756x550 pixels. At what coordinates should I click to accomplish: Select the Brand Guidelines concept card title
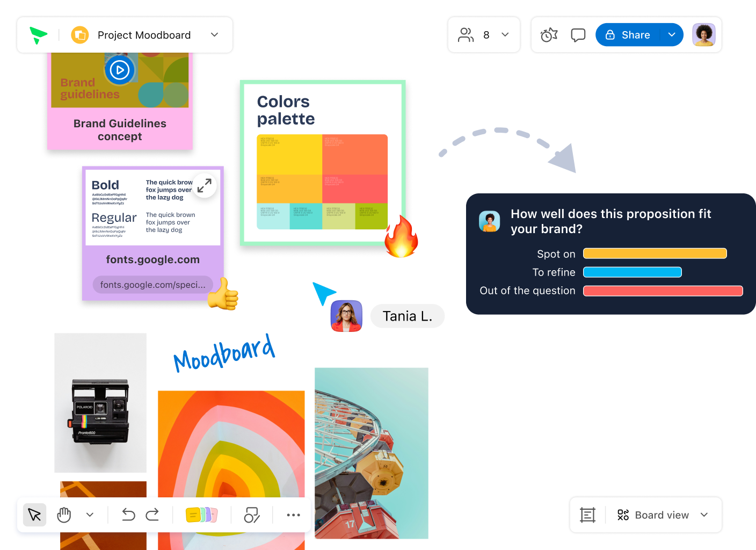[x=120, y=130]
